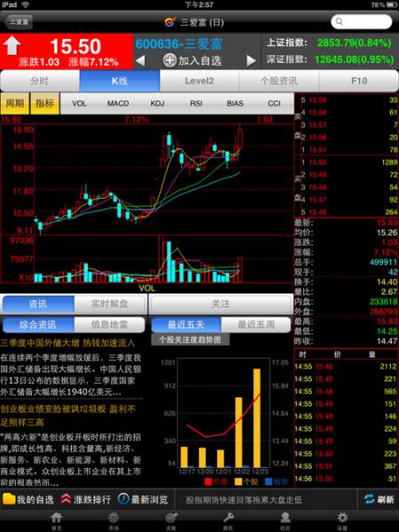399x532 pixels.
Task: Open the 周期 period selector
Action: [x=15, y=103]
